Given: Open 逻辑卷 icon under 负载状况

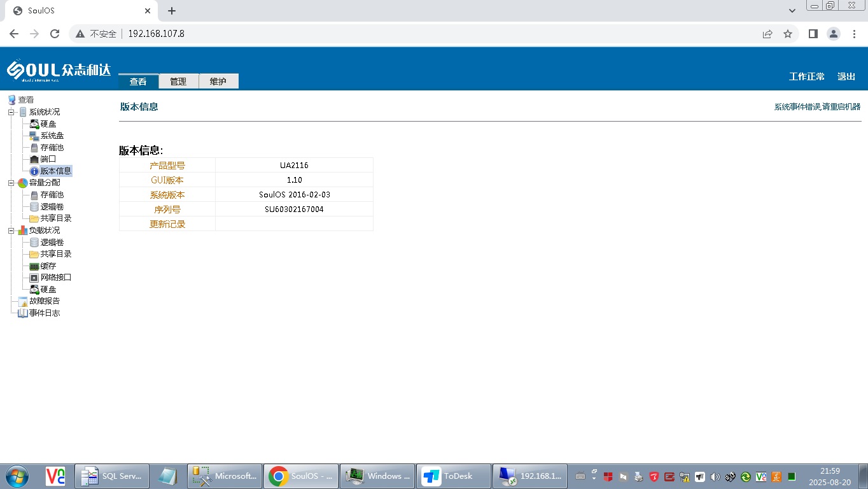Looking at the screenshot, I should (x=34, y=243).
